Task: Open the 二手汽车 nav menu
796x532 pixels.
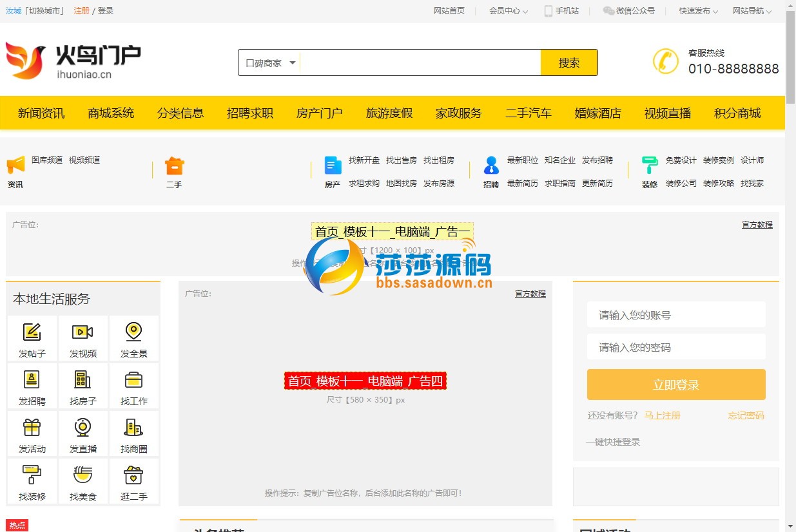Action: click(529, 113)
